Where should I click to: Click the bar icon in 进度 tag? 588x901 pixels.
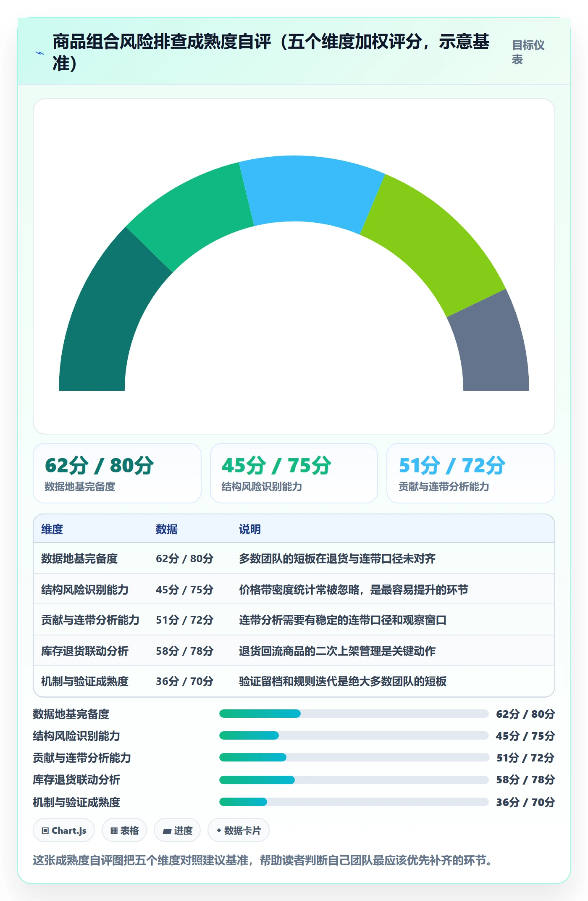click(x=167, y=831)
